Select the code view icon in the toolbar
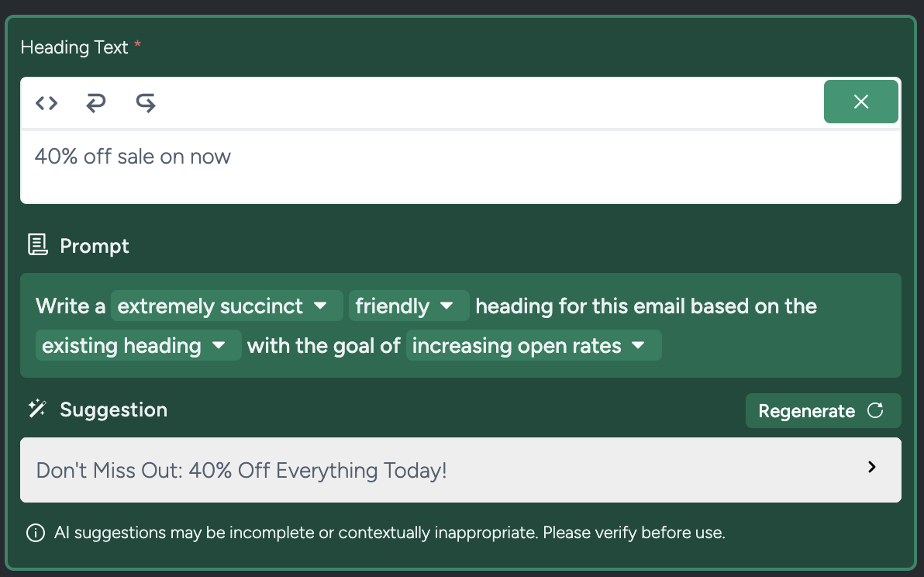924x577 pixels. point(46,102)
